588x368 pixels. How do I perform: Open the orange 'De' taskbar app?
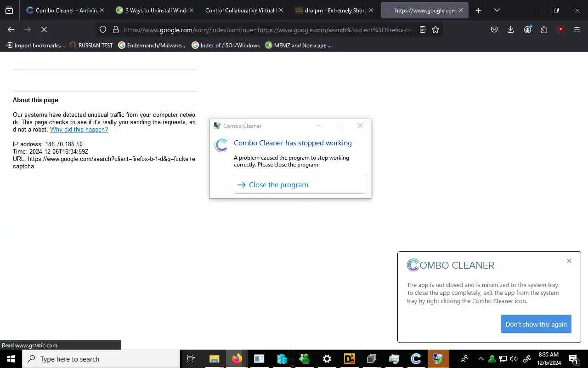[x=350, y=359]
